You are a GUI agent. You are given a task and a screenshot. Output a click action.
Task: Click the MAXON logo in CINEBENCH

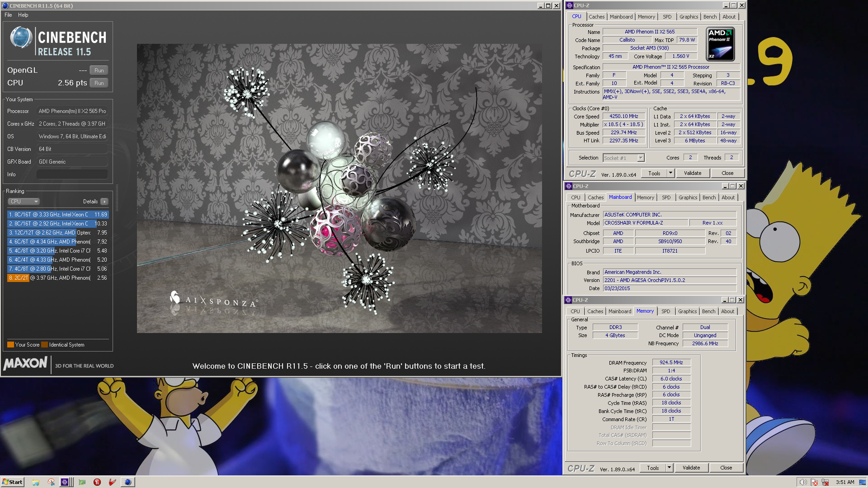pyautogui.click(x=25, y=363)
